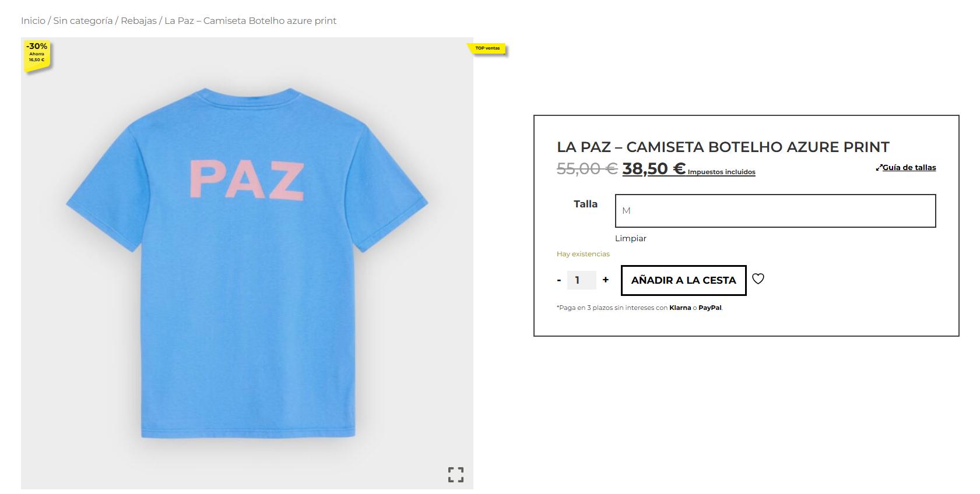Click the TOP ventas badge
This screenshot has height=494, width=980.
[x=487, y=48]
